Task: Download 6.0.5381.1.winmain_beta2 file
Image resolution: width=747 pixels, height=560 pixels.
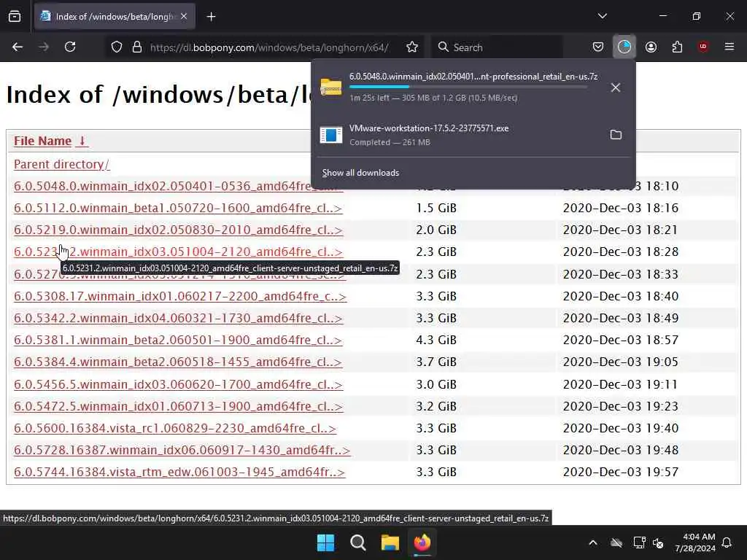Action: click(x=178, y=340)
